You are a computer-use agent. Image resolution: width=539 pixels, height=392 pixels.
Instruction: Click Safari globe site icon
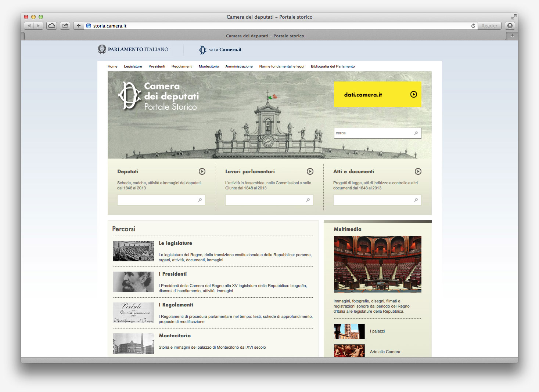coord(89,26)
